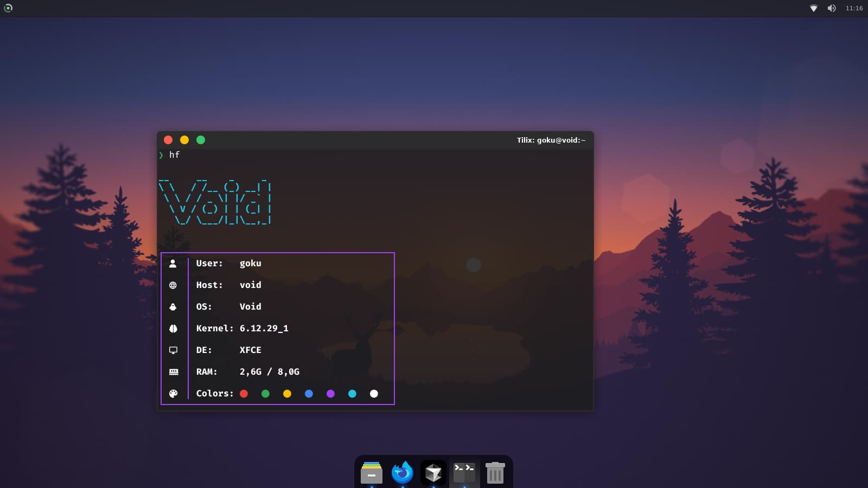The height and width of the screenshot is (488, 868).
Task: Open the network indicator in the top panel
Action: pos(814,8)
